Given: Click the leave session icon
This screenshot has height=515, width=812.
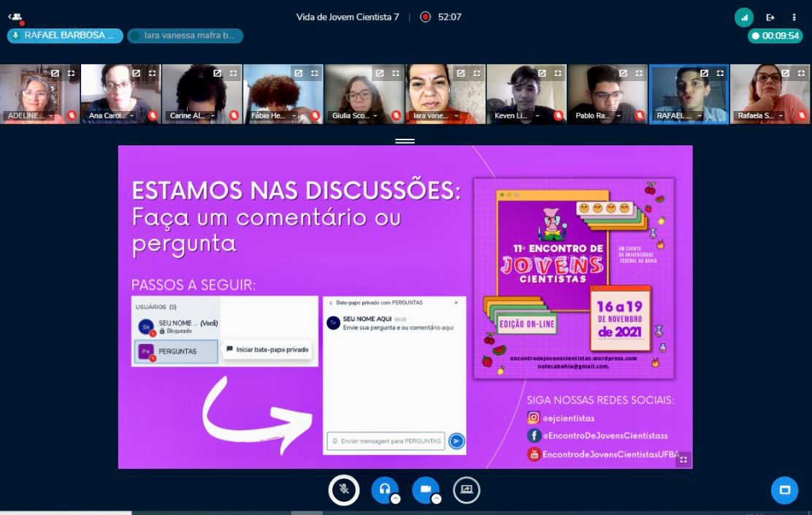Looking at the screenshot, I should coord(770,18).
